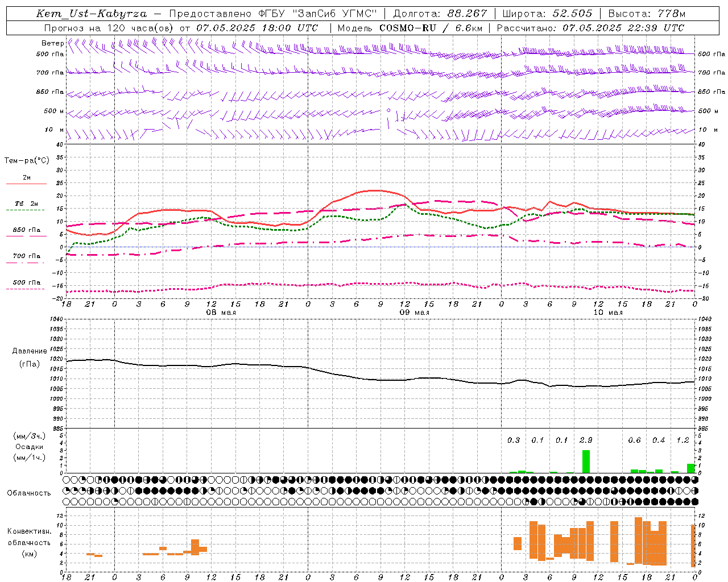
Task: Click the computed timestamp Рассчитано: 07.05.2025 22:39 UTC
Action: 590,28
